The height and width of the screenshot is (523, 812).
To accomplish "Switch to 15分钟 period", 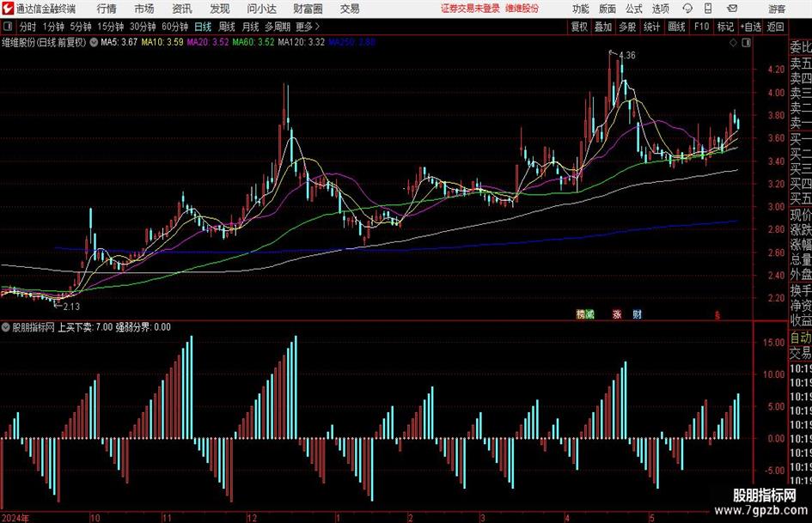I will 111,27.
